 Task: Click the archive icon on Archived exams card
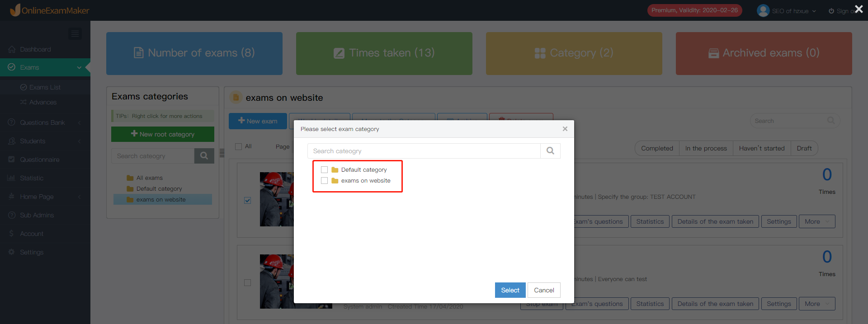point(714,53)
